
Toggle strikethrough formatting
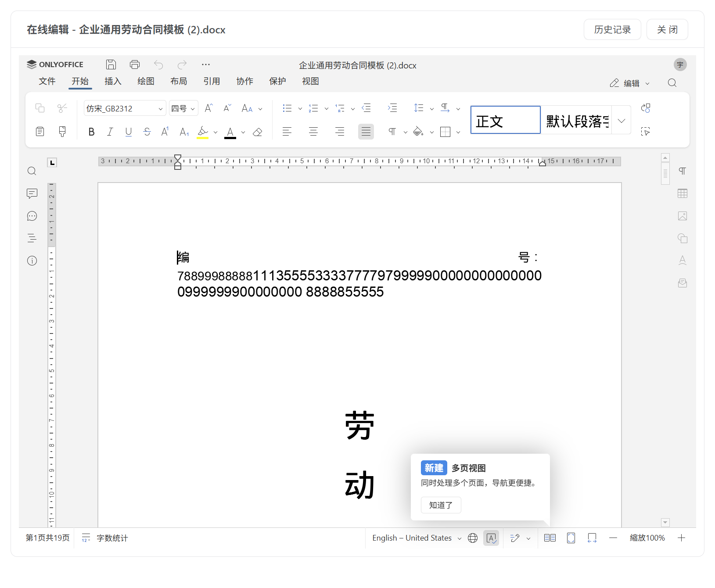(x=147, y=132)
